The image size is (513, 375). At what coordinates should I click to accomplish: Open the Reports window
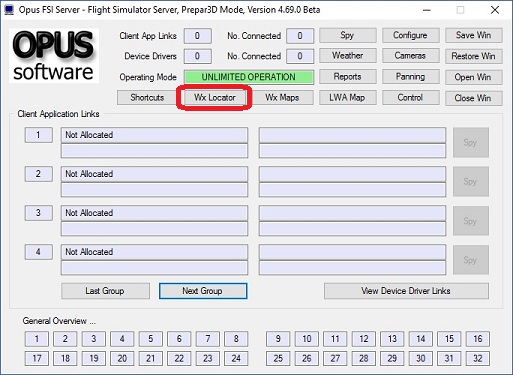coord(347,77)
